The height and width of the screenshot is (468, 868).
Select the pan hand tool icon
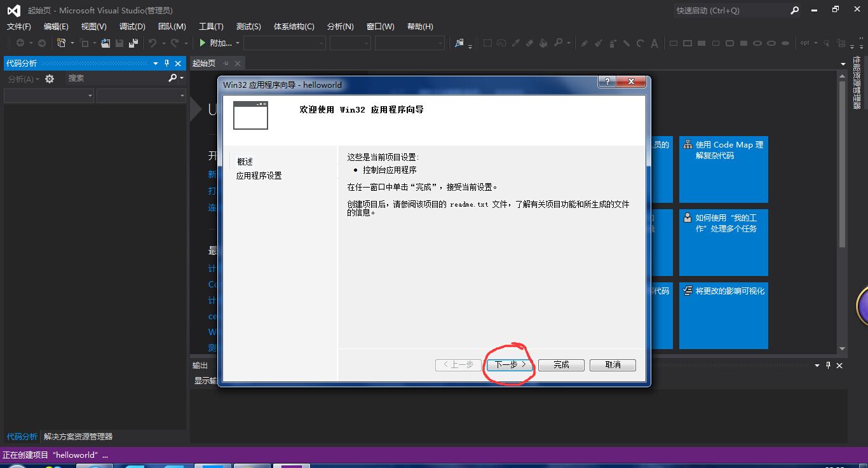click(543, 43)
